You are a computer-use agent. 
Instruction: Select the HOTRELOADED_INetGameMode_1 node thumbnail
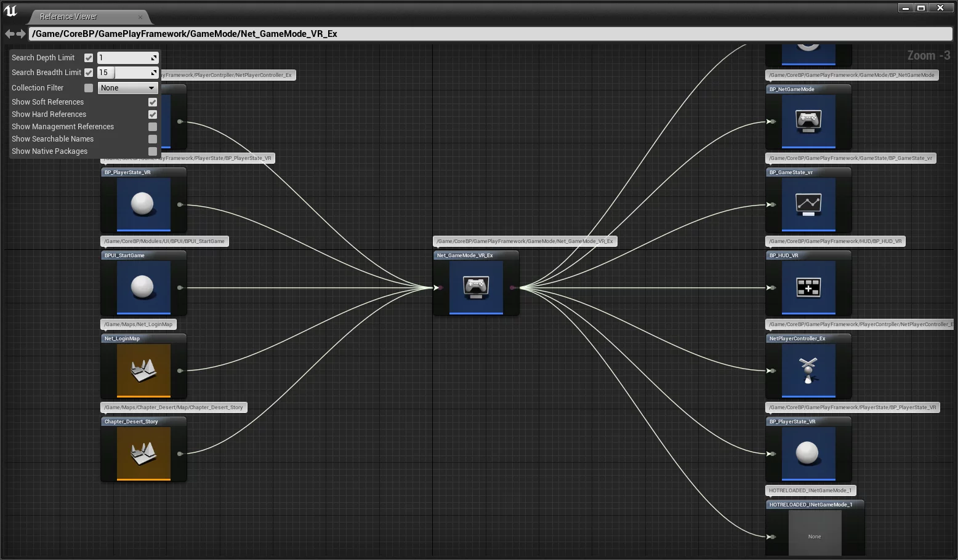tap(815, 533)
